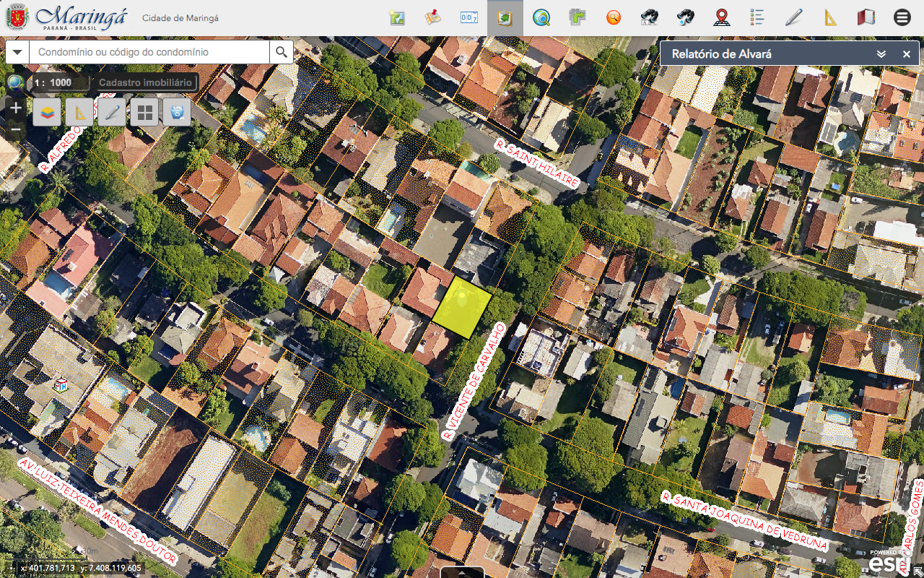Click the Relatório de Alvará panel title

click(722, 54)
